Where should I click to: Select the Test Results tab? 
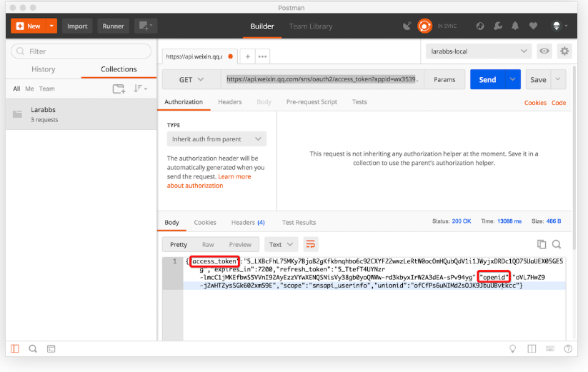299,223
